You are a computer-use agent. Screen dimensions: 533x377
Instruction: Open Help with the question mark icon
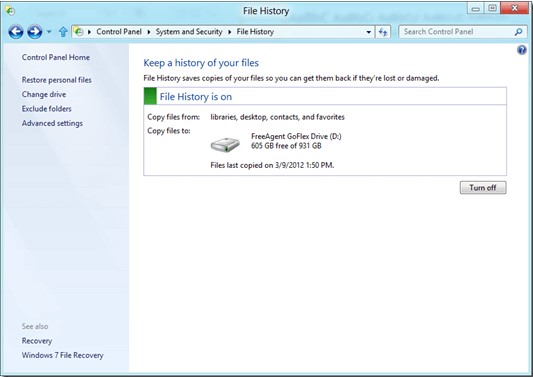[x=521, y=50]
